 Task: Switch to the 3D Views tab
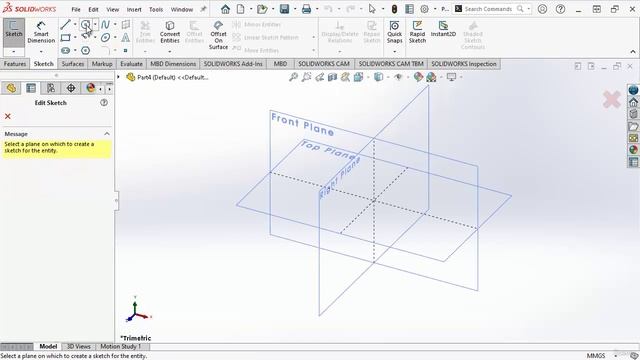click(78, 347)
